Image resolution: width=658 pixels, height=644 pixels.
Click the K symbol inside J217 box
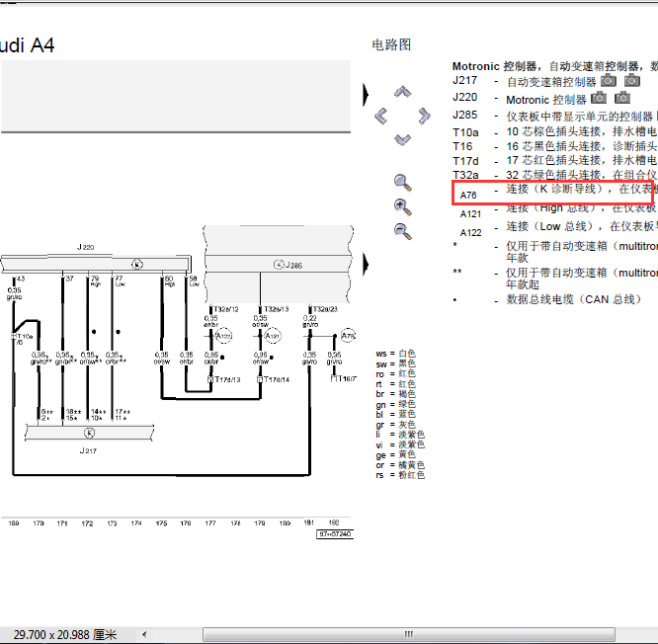[x=89, y=433]
